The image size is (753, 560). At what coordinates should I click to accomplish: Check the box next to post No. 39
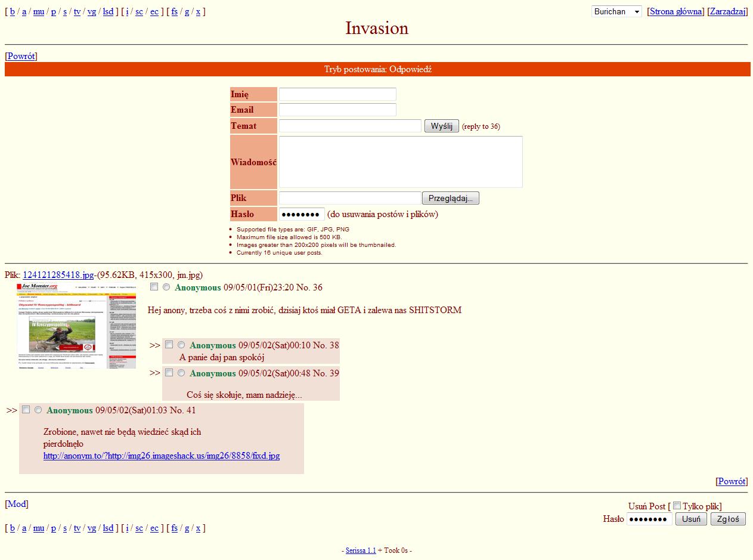coord(169,373)
